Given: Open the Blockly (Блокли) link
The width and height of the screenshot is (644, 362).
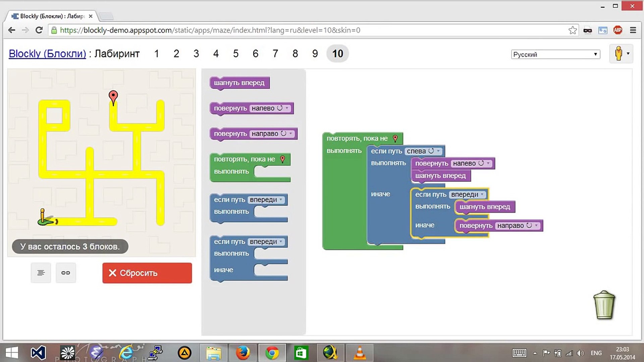Looking at the screenshot, I should (x=47, y=54).
